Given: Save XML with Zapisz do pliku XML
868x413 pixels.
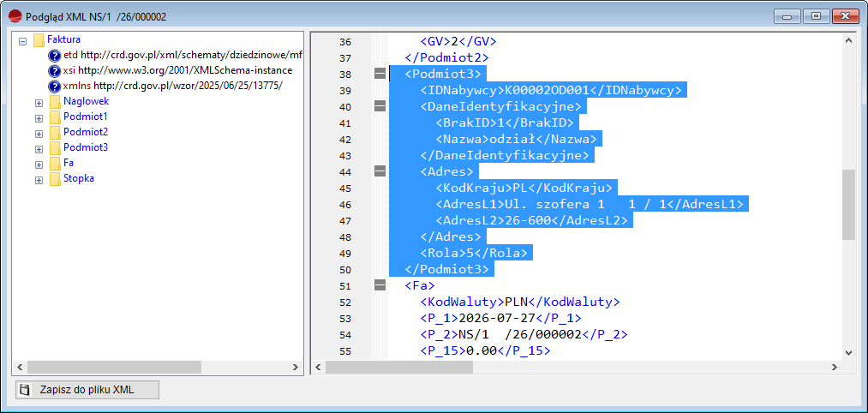Looking at the screenshot, I should [87, 390].
